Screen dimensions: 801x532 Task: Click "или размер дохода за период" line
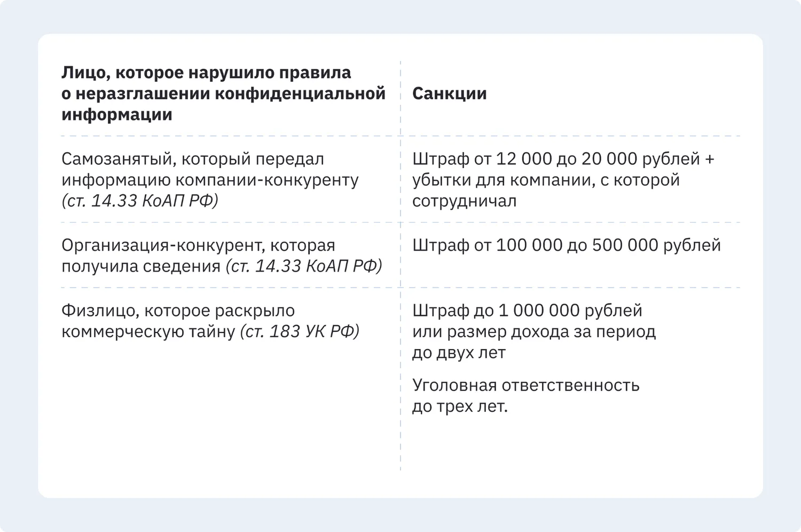(x=534, y=331)
